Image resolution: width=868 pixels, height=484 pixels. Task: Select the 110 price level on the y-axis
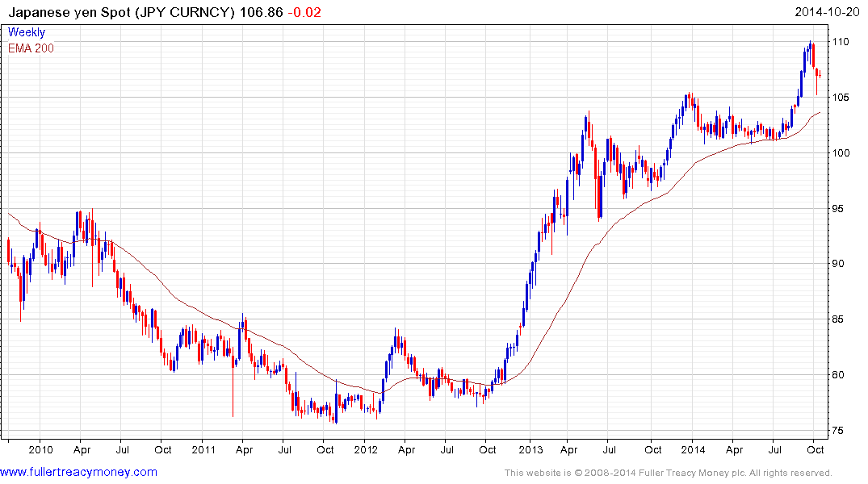click(x=844, y=42)
